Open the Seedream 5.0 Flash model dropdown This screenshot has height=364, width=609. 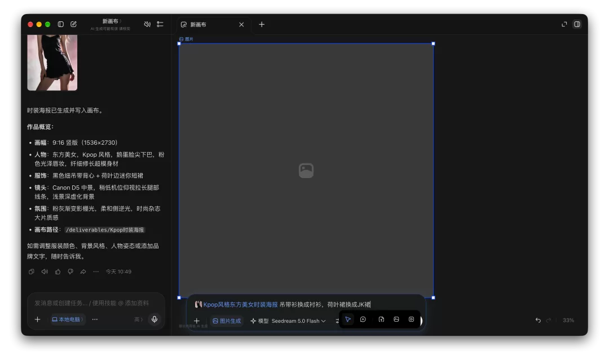click(x=298, y=321)
